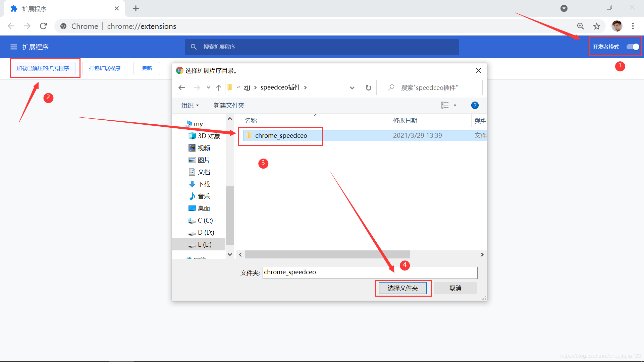Screen dimensions: 644x362
Task: Expand recent locations dropdown arrow
Action: [x=208, y=88]
